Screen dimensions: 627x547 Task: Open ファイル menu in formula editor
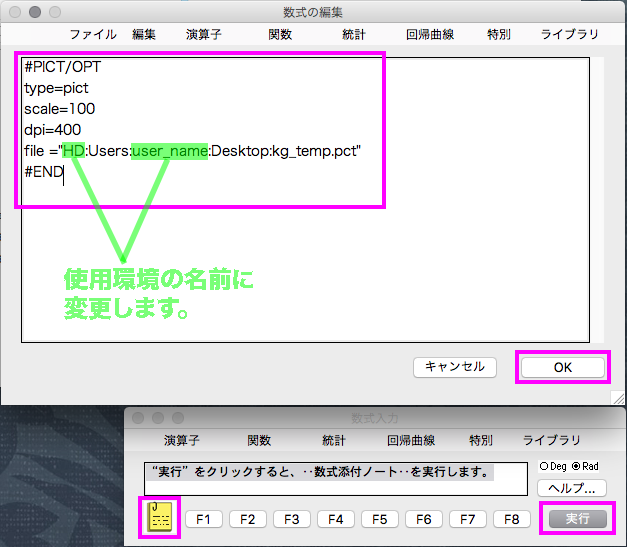pyautogui.click(x=93, y=34)
